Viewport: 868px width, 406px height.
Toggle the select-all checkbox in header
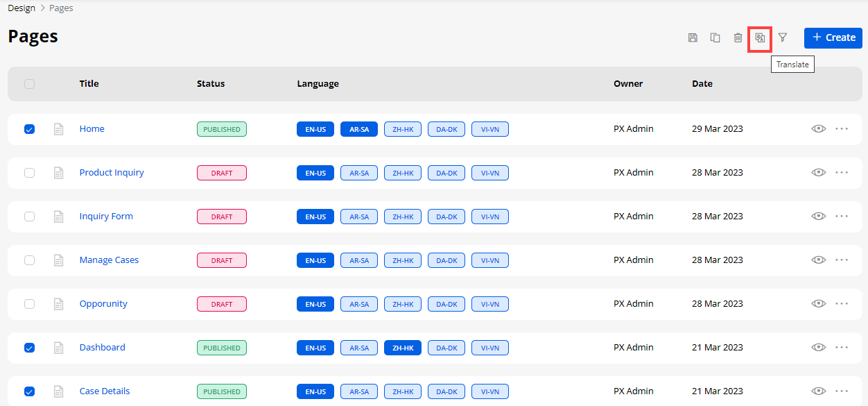29,84
